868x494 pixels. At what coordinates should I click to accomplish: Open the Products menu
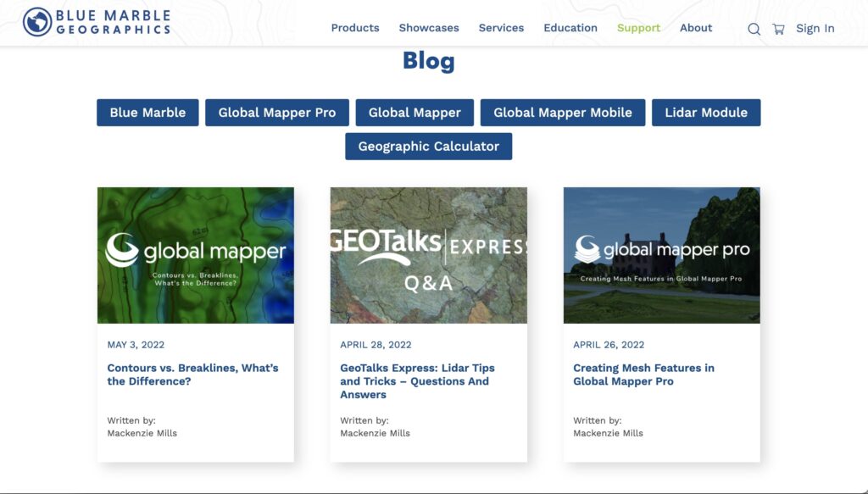355,28
